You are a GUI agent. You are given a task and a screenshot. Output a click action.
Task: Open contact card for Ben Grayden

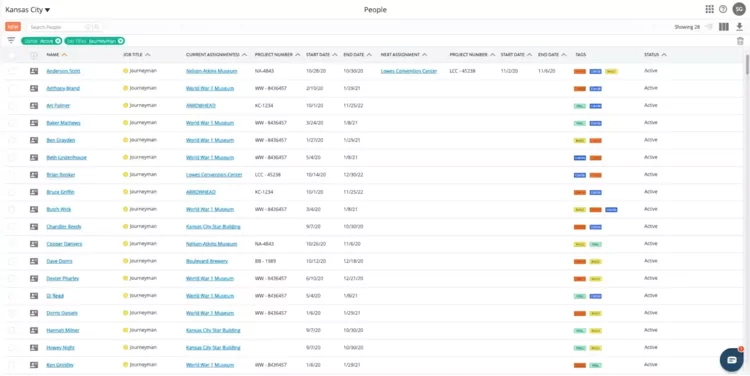34,140
